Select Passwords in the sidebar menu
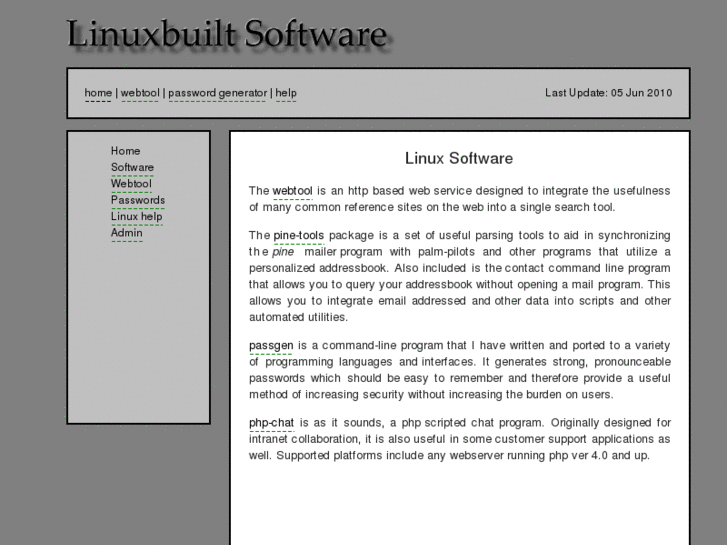 click(138, 200)
